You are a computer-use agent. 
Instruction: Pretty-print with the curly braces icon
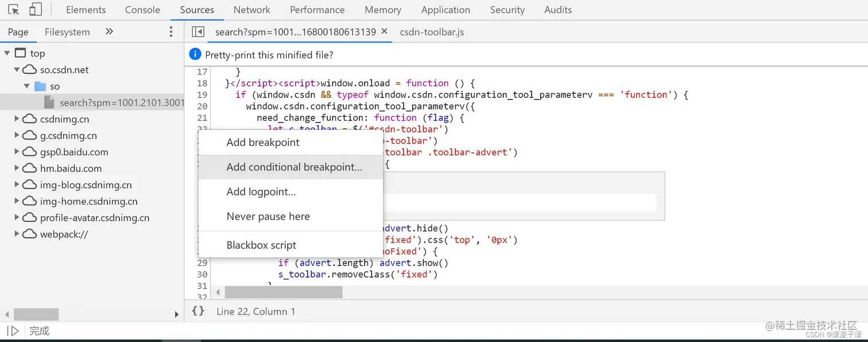[x=198, y=311]
